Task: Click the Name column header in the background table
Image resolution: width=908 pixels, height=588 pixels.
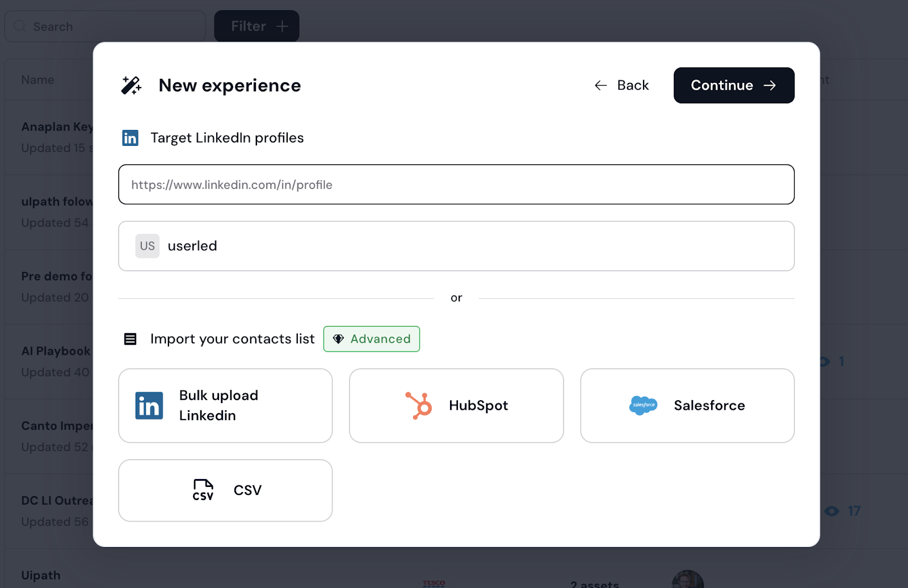Action: pyautogui.click(x=37, y=80)
